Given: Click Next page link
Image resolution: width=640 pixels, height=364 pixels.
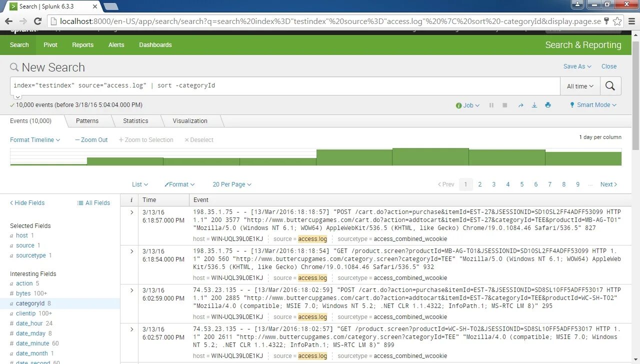Looking at the screenshot, I should [609, 184].
